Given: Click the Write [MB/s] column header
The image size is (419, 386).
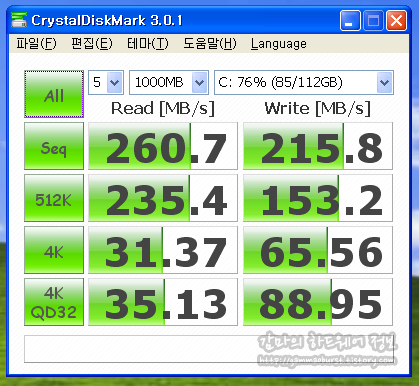Looking at the screenshot, I should pyautogui.click(x=318, y=108).
